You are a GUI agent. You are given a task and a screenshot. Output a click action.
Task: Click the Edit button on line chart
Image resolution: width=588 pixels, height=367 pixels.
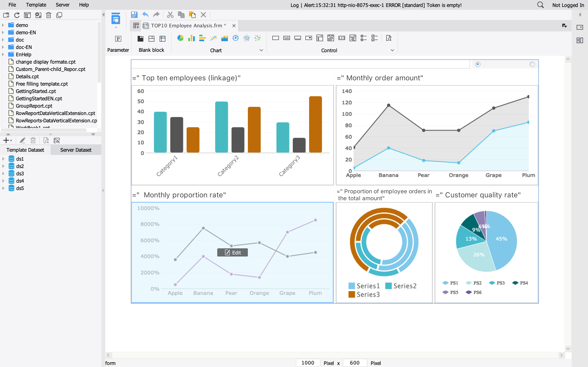pos(233,252)
